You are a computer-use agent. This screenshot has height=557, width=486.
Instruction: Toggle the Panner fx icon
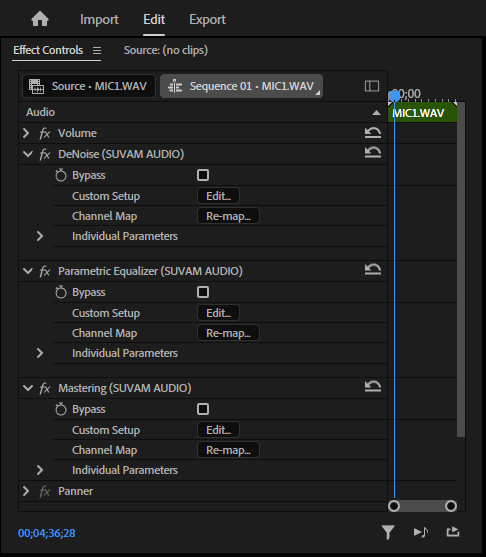coord(45,492)
